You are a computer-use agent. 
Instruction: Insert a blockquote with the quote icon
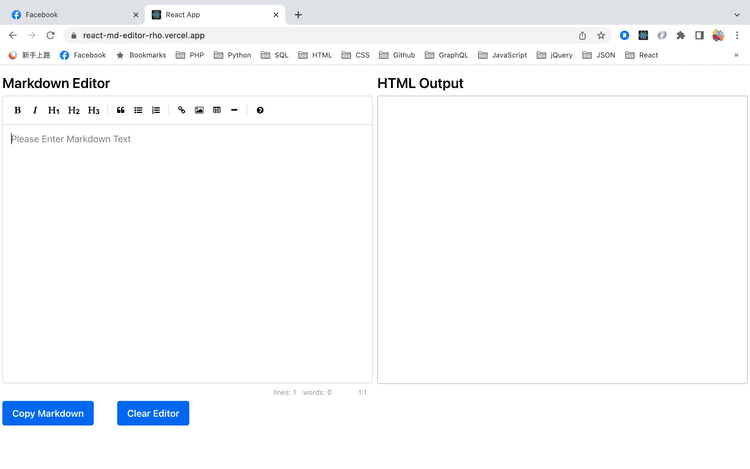pos(121,110)
